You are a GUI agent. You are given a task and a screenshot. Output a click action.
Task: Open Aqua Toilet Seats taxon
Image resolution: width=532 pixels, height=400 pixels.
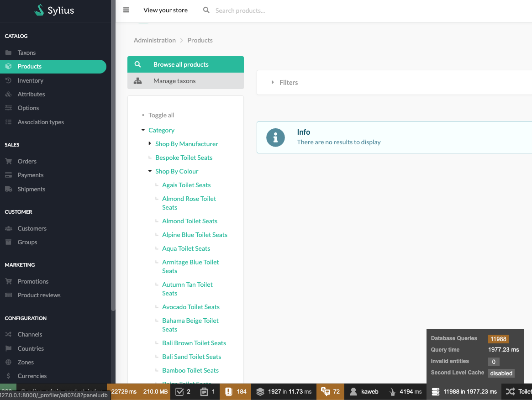[186, 248]
